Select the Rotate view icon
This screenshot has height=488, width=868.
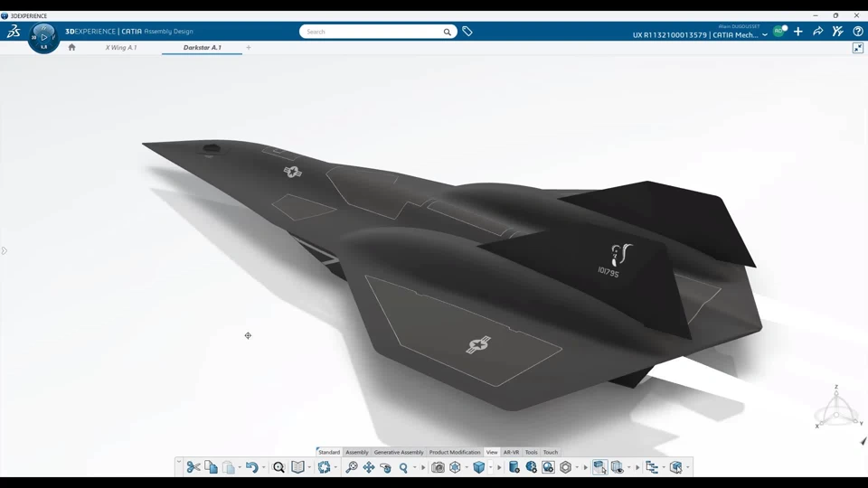coord(386,467)
